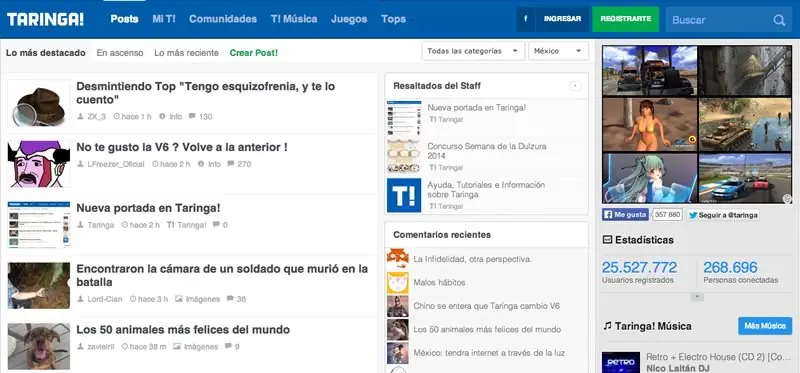Click Crear Post! link
The image size is (800, 373).
click(x=254, y=53)
